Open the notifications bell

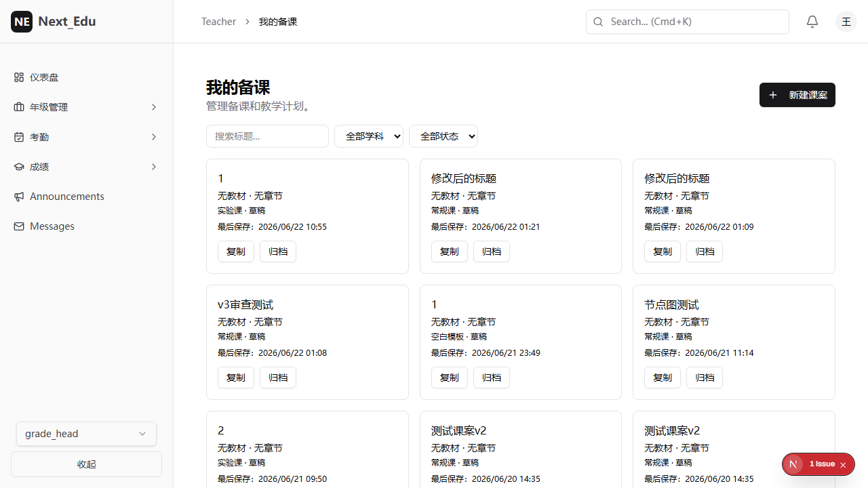click(x=812, y=22)
